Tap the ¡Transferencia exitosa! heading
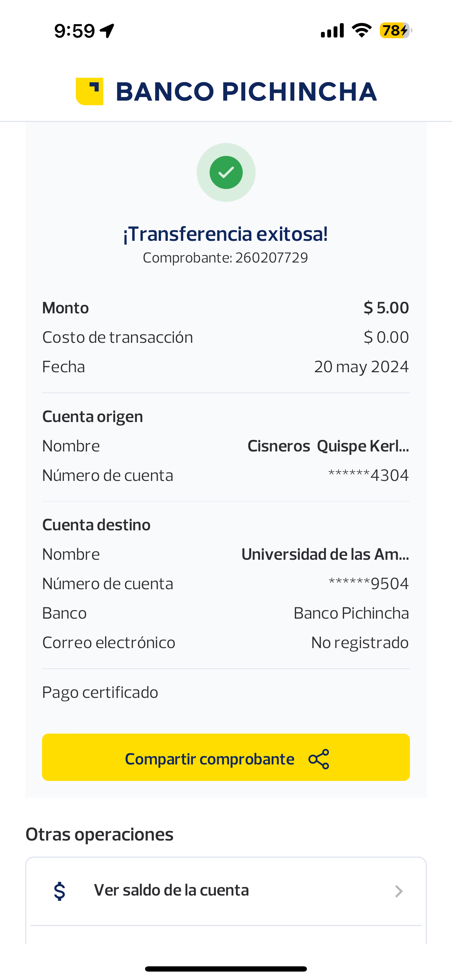The image size is (452, 980). click(225, 233)
